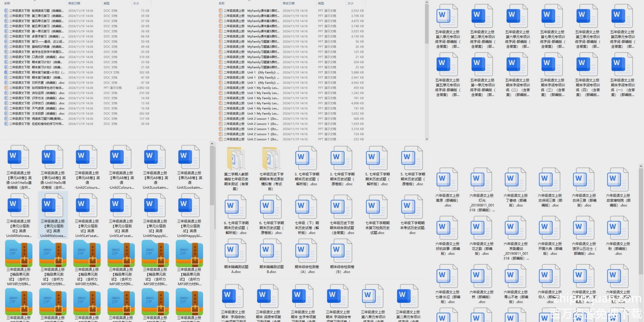Click scroll-down arrow of English PPT list
This screenshot has width=644, height=322.
tap(427, 139)
